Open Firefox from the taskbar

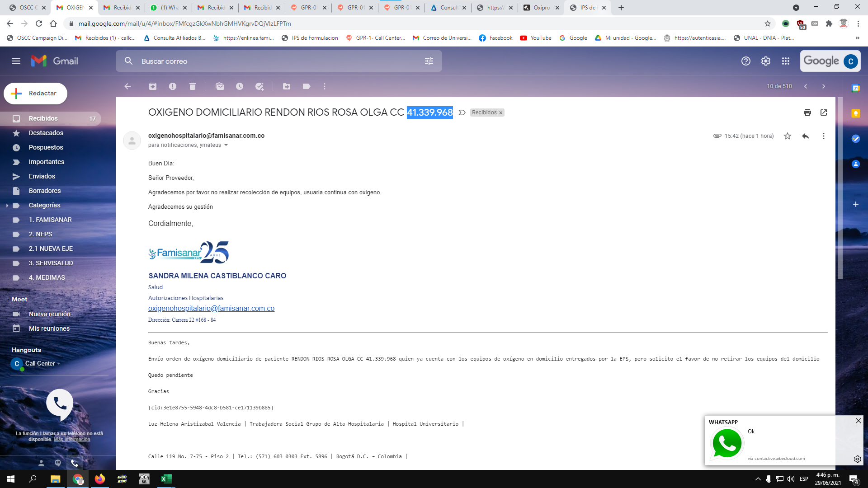click(x=99, y=479)
